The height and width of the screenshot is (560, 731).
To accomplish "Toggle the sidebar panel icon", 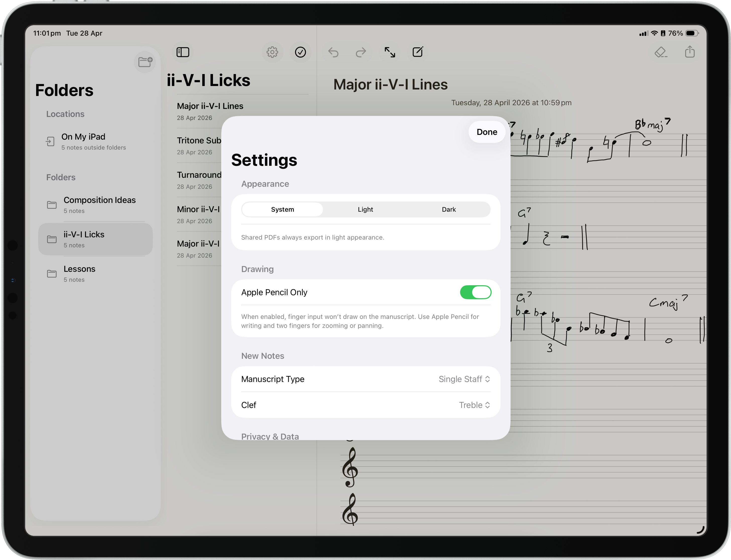I will (x=183, y=52).
